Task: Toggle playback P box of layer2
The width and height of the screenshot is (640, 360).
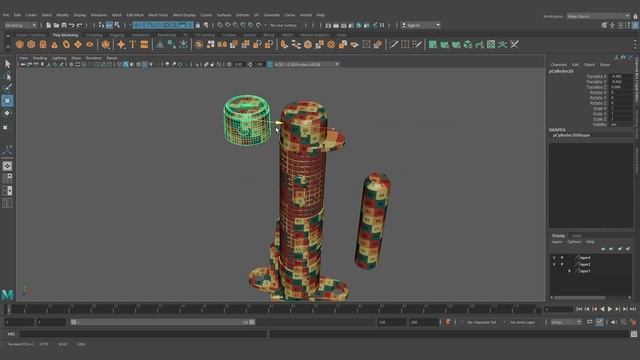Action: 562,264
